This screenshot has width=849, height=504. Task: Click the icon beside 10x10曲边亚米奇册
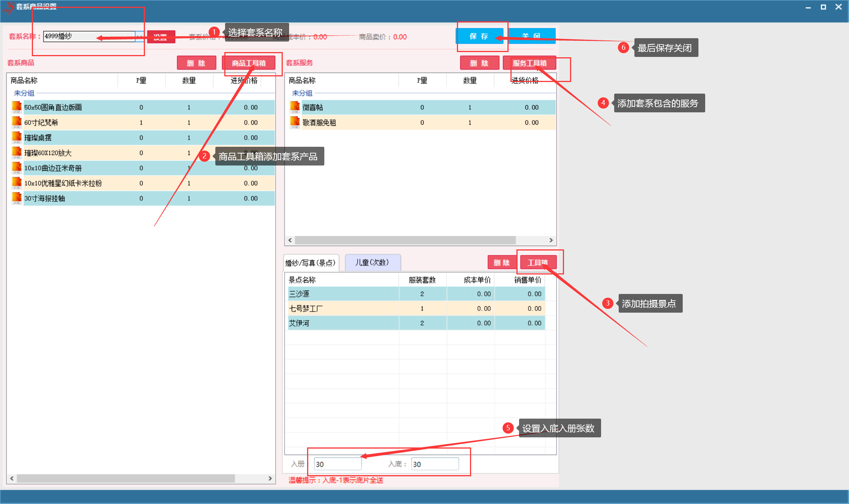pyautogui.click(x=16, y=168)
